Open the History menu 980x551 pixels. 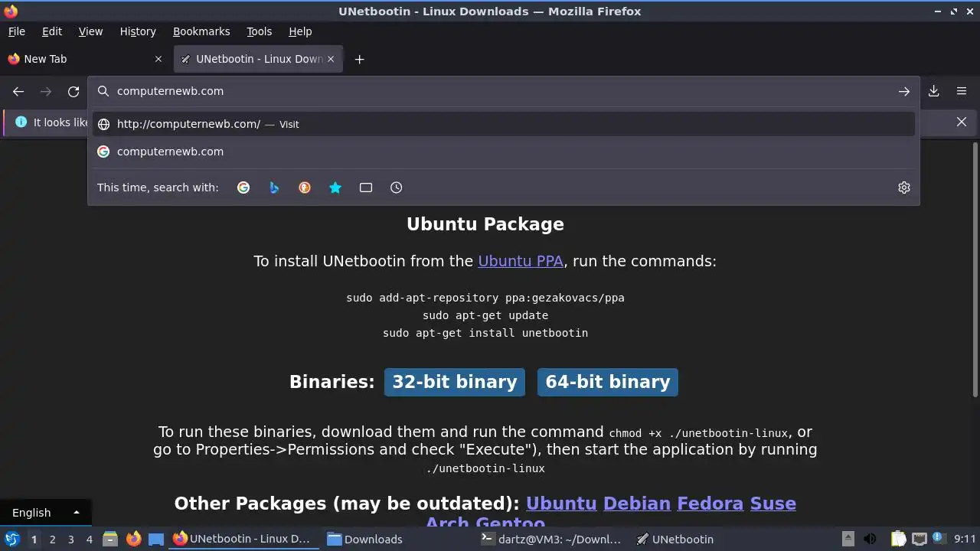point(138,31)
